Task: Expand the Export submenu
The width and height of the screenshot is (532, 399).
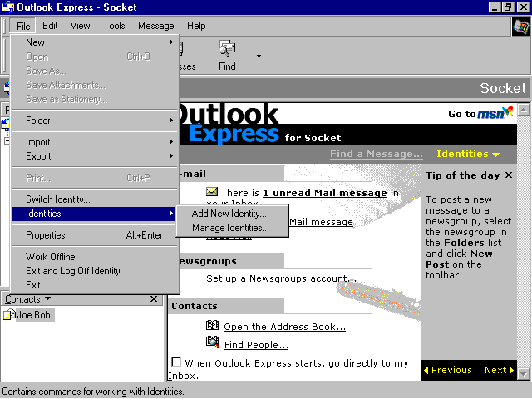Action: tap(94, 156)
